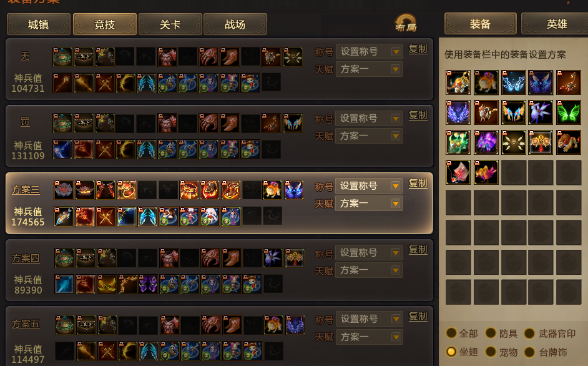Click the 布局 layout arrow icon

click(x=406, y=23)
